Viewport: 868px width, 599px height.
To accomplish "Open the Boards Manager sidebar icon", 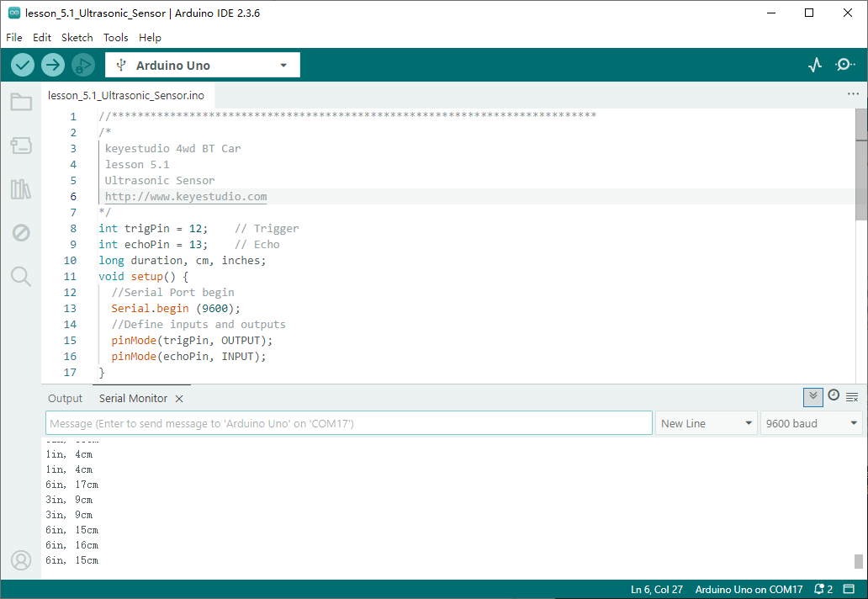I will click(21, 146).
